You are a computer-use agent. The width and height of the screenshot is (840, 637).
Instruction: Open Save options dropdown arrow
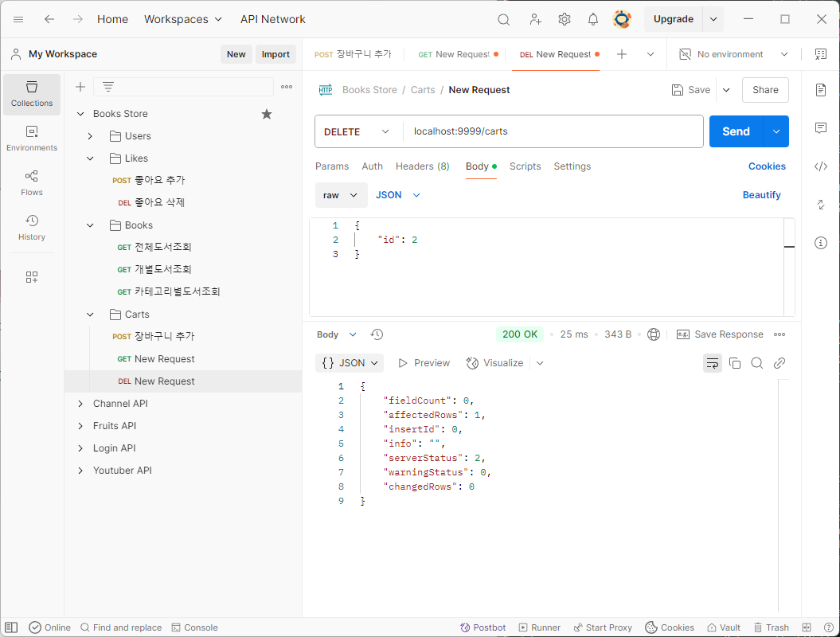pyautogui.click(x=726, y=90)
